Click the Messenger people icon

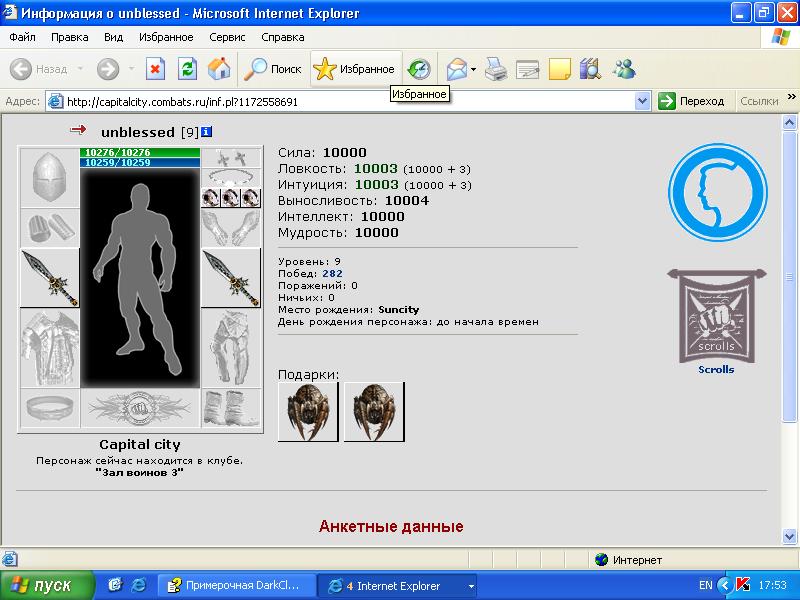coord(624,69)
